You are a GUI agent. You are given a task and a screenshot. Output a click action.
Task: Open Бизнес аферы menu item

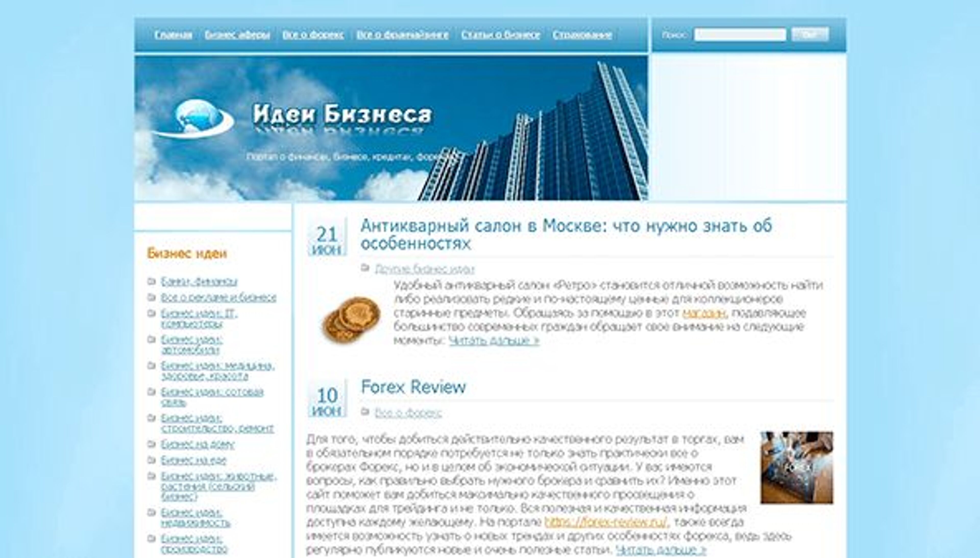point(237,35)
